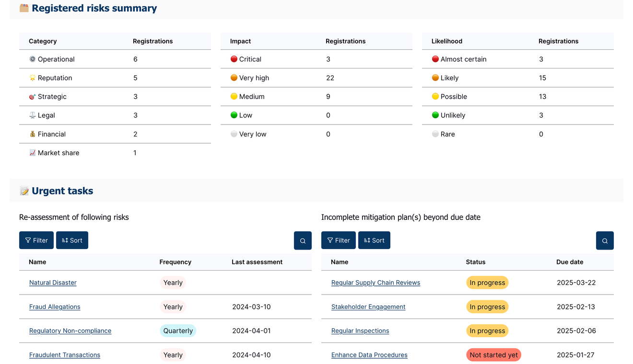This screenshot has height=364, width=633.
Task: Open the Regulatory Non-compliance risk
Action: [70, 331]
